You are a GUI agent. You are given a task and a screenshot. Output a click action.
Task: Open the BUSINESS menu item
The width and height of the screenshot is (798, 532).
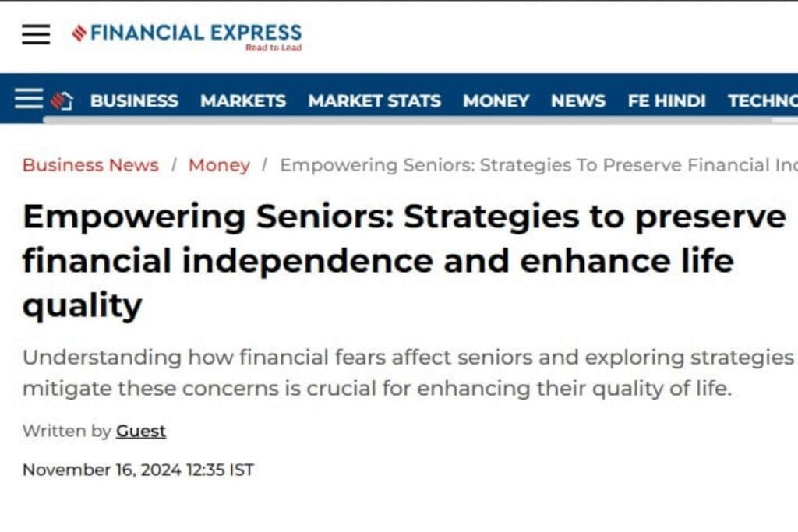click(x=134, y=101)
